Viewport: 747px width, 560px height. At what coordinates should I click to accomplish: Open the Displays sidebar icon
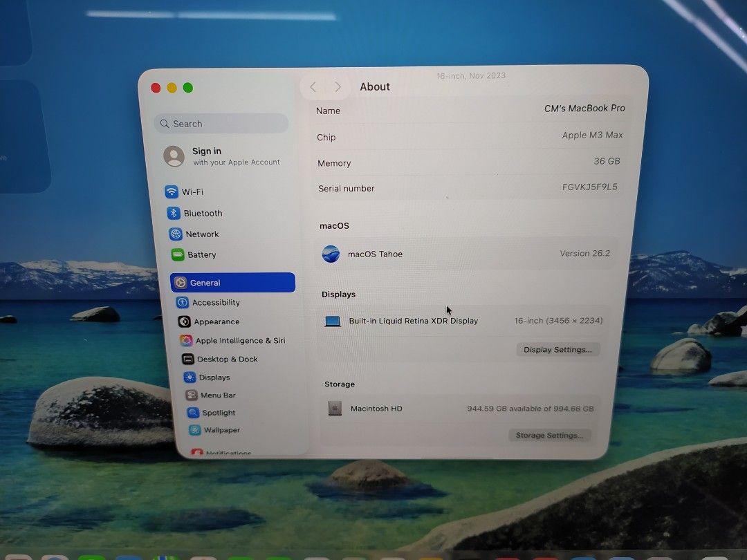coord(190,377)
